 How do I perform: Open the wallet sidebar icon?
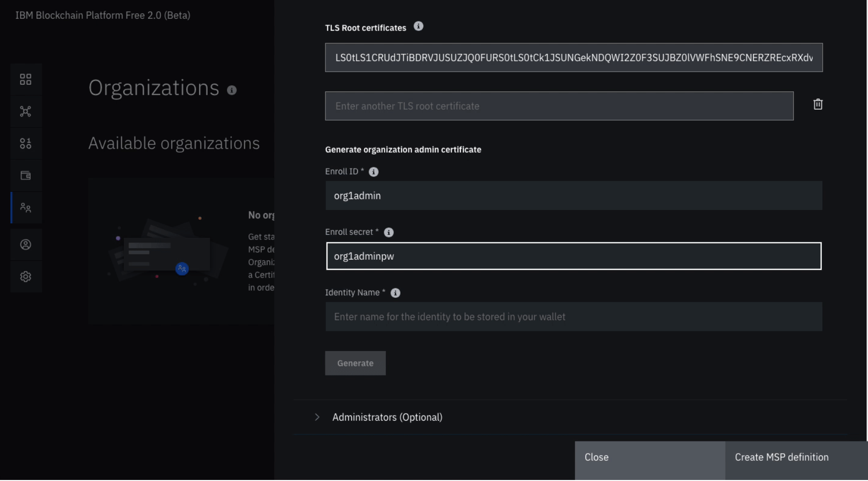click(25, 176)
